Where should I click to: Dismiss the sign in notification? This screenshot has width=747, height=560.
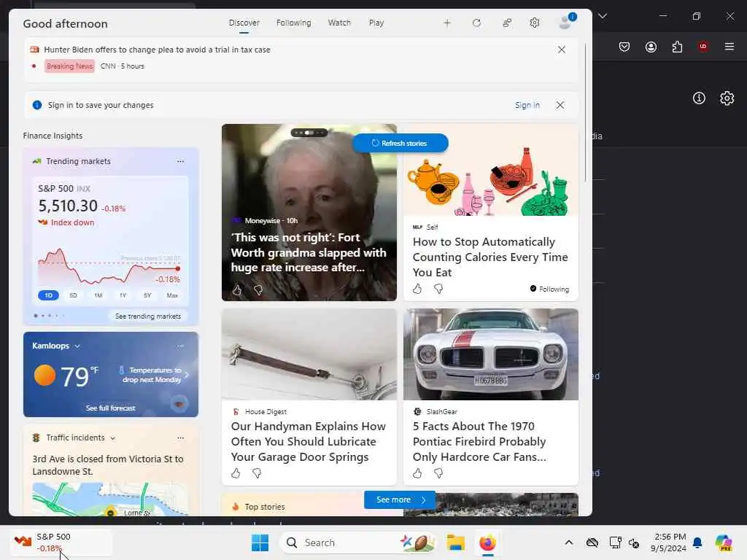560,105
